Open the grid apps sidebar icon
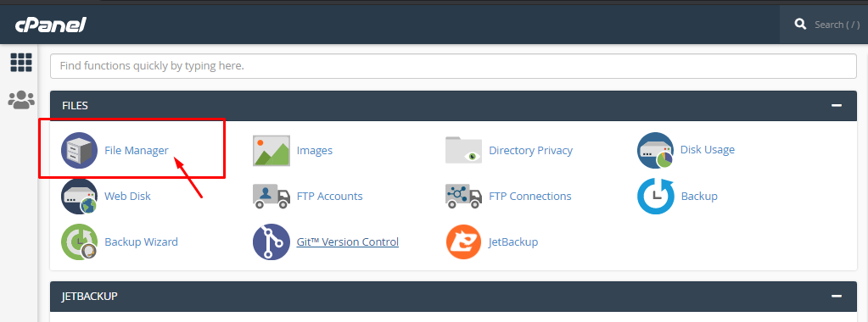The width and height of the screenshot is (868, 322). [x=21, y=63]
